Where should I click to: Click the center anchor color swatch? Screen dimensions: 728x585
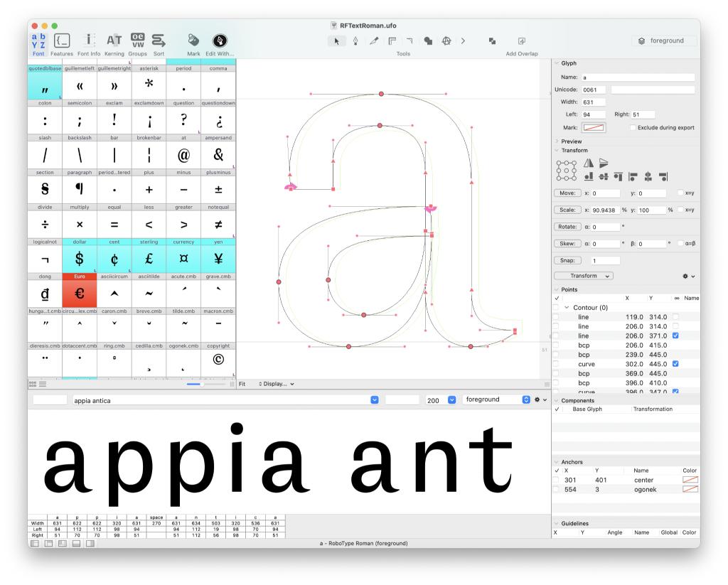690,480
